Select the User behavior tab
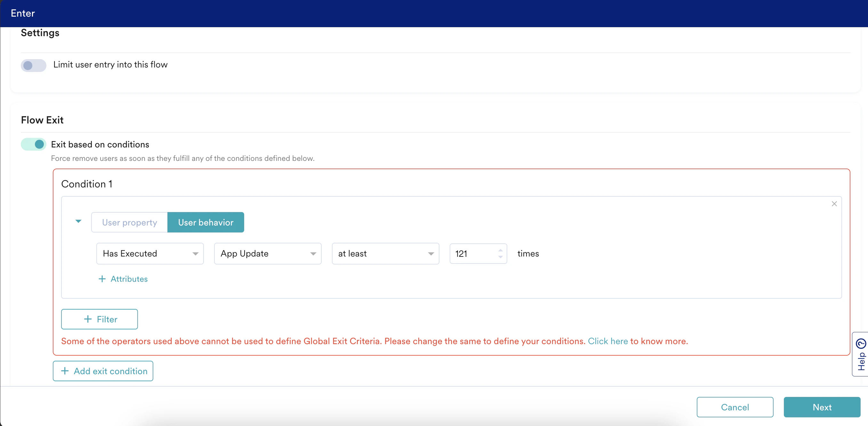This screenshot has height=426, width=868. [205, 222]
